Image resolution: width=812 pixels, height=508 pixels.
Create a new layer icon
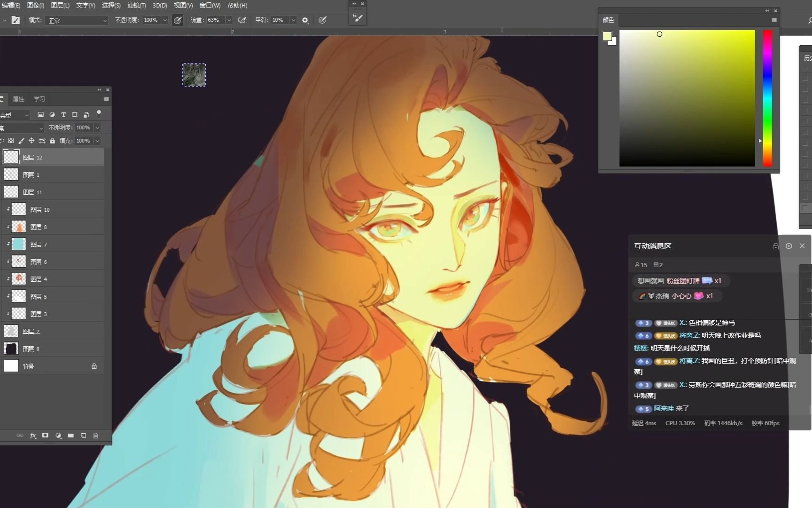(x=83, y=436)
